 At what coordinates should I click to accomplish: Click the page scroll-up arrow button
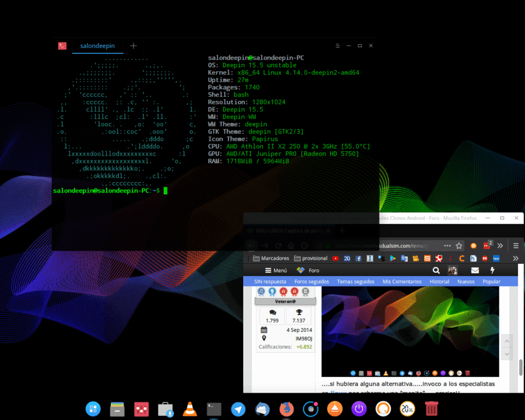click(507, 341)
